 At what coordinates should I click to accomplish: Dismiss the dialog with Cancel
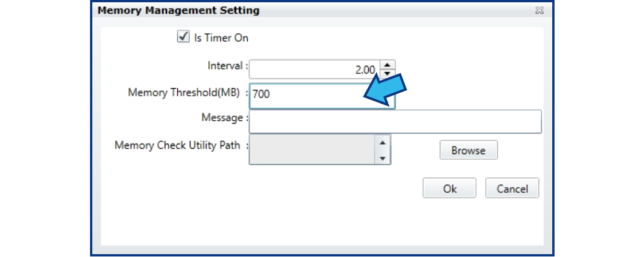click(x=512, y=188)
